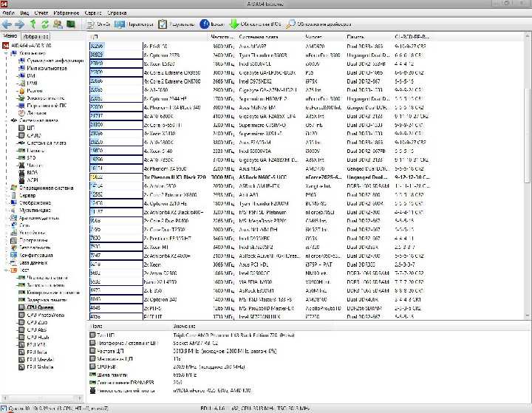Select the CPU Queen benchmark
Viewport: 532px width, 413px height.
point(36,307)
